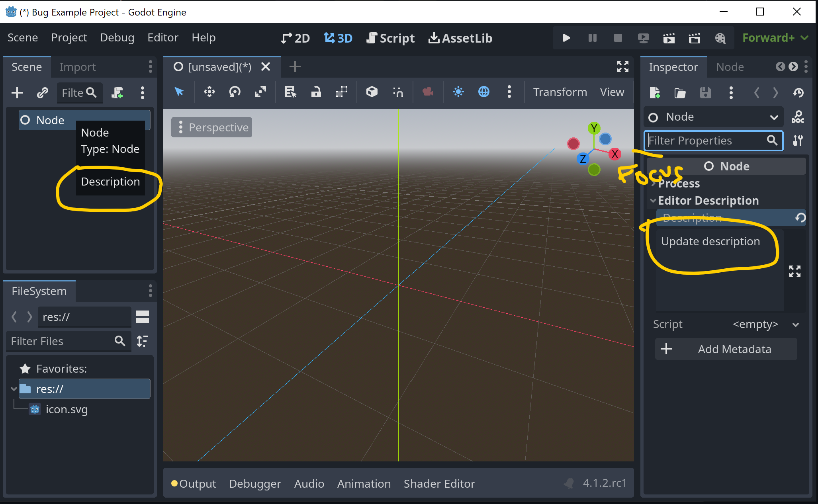Toggle preview environment with the globe icon
This screenshot has height=504, width=818.
[484, 92]
